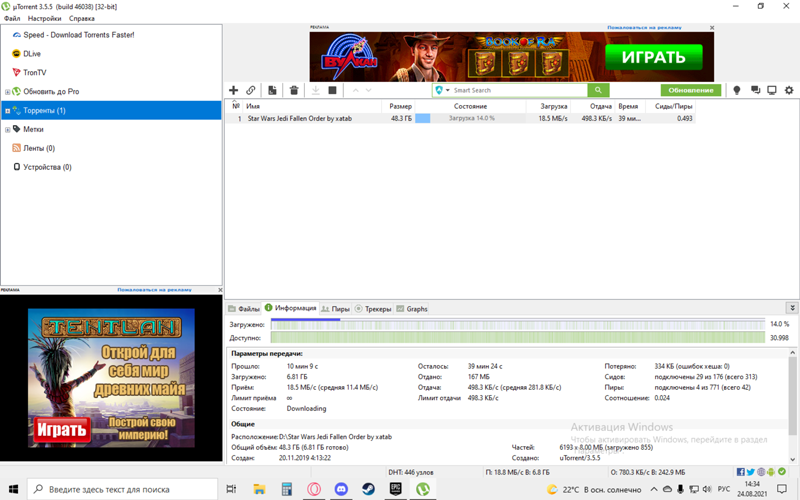The image size is (800, 500).
Task: Click the Stop Torrent square icon
Action: click(332, 90)
